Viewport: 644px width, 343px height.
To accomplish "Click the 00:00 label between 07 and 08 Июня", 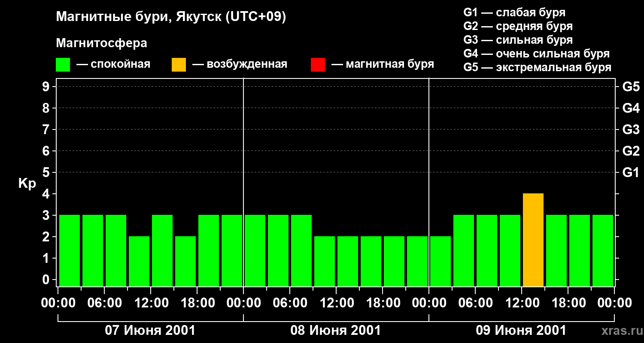I will pos(243,303).
